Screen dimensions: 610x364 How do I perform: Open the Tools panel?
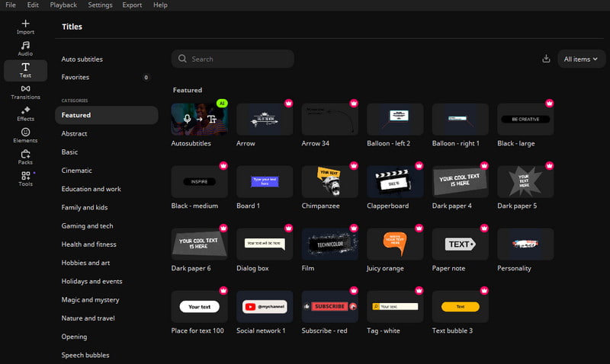coord(25,178)
